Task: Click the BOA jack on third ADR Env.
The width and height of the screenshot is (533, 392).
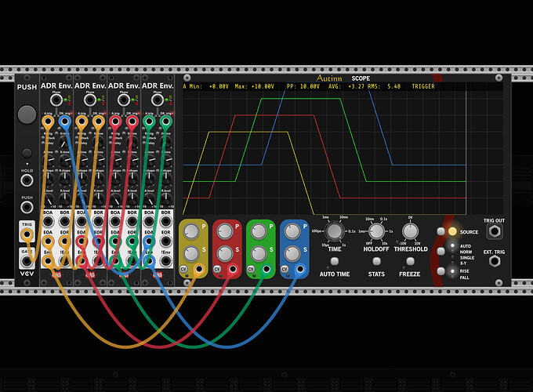Action: tap(115, 221)
